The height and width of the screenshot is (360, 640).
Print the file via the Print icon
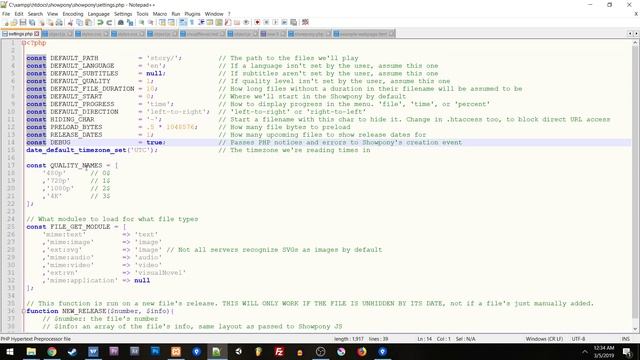(59, 22)
